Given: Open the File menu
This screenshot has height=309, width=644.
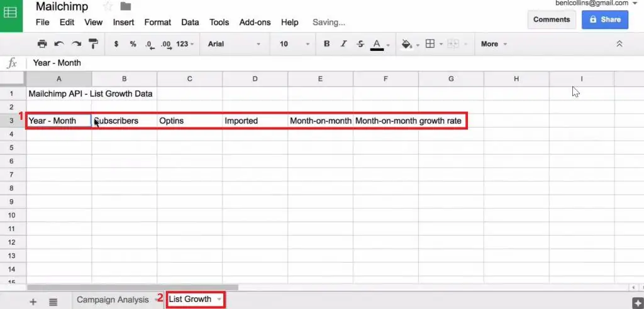Looking at the screenshot, I should pos(42,23).
